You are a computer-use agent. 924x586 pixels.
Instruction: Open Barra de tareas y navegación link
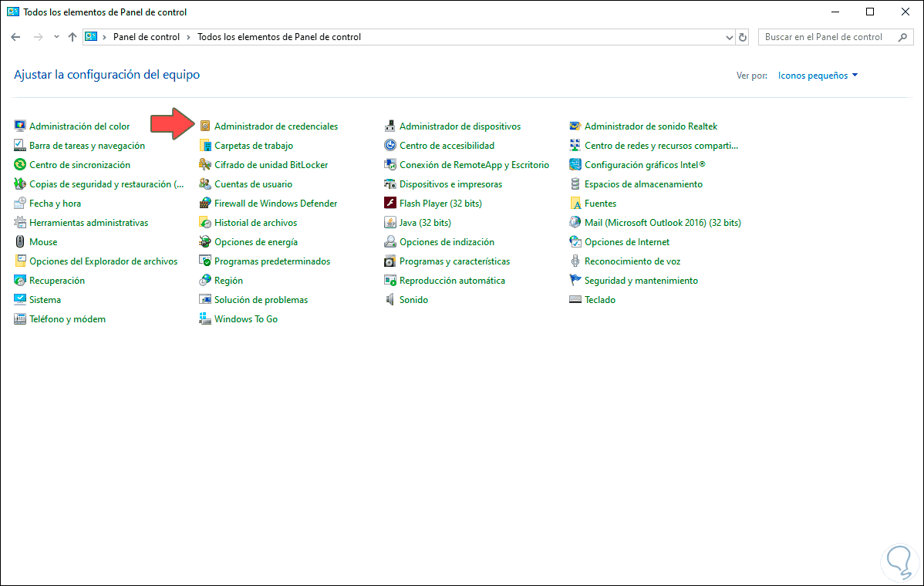click(87, 146)
